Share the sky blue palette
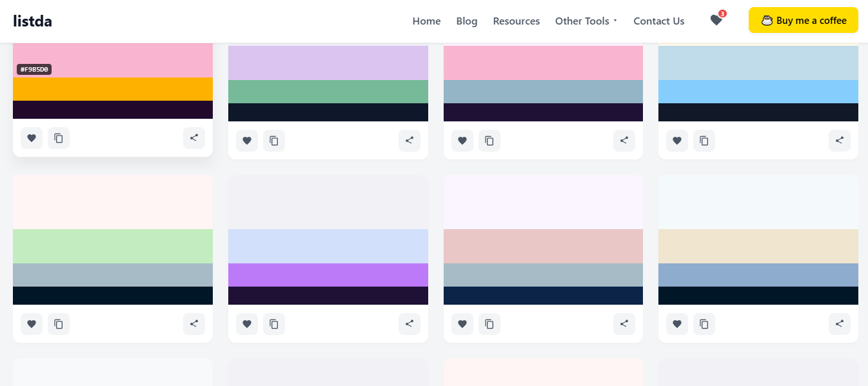The height and width of the screenshot is (386, 868). point(840,141)
